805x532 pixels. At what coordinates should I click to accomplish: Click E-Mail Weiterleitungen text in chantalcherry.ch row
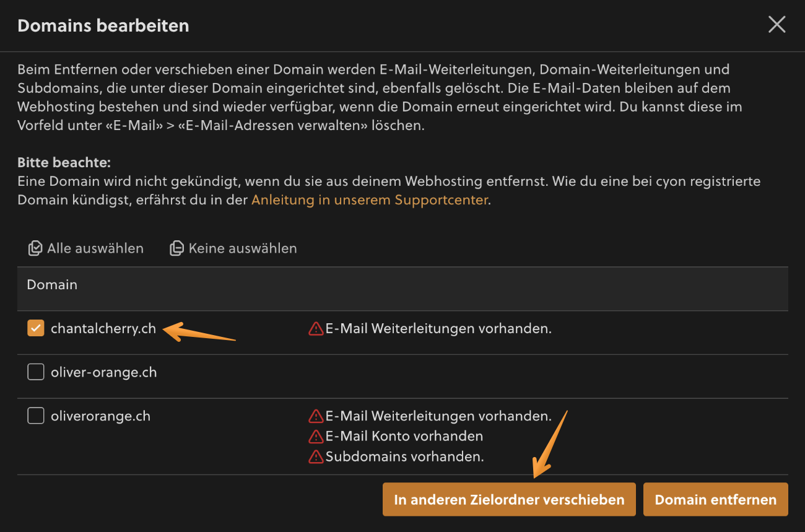pos(438,328)
